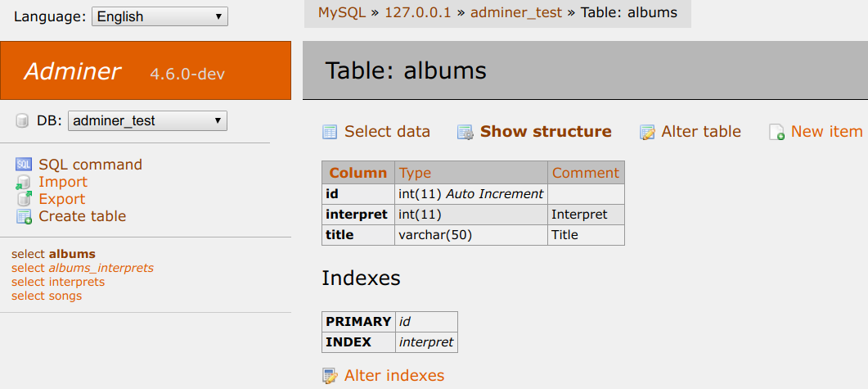Go to MySQL in the breadcrumb
Viewport: 868px width, 389px height.
341,12
